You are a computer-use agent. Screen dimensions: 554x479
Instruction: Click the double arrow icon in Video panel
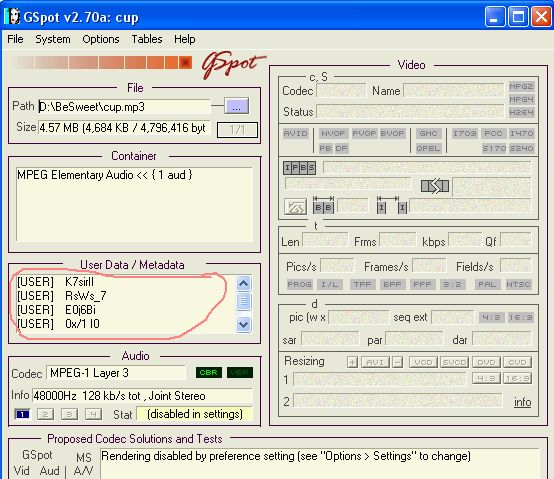click(x=435, y=186)
